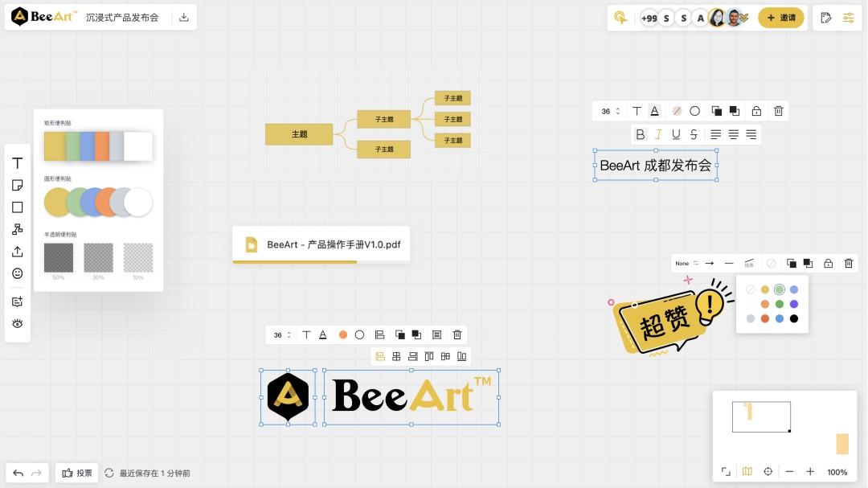Select the green swatch in the line color palette
This screenshot has height=488, width=868.
click(x=779, y=289)
